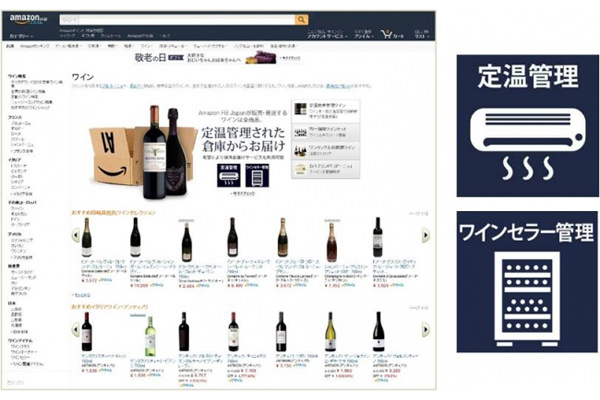Click the large 定温管理 air conditioner graphic
This screenshot has height=400, width=600.
[527, 126]
